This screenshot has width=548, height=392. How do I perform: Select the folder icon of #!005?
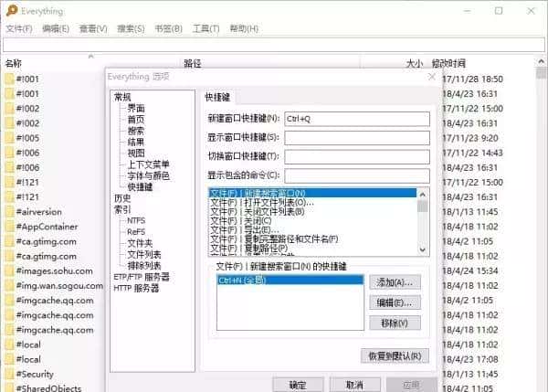(9, 138)
